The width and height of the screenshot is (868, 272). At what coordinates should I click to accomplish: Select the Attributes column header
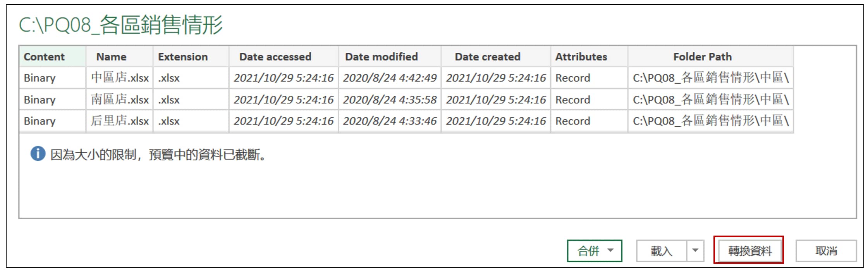tap(581, 57)
